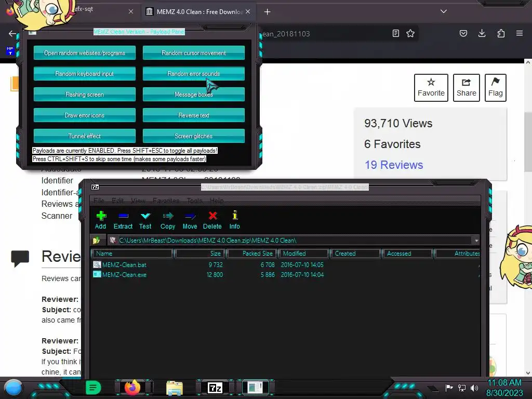
Task: Click the Add button in 7-Zip toolbar
Action: pyautogui.click(x=100, y=220)
